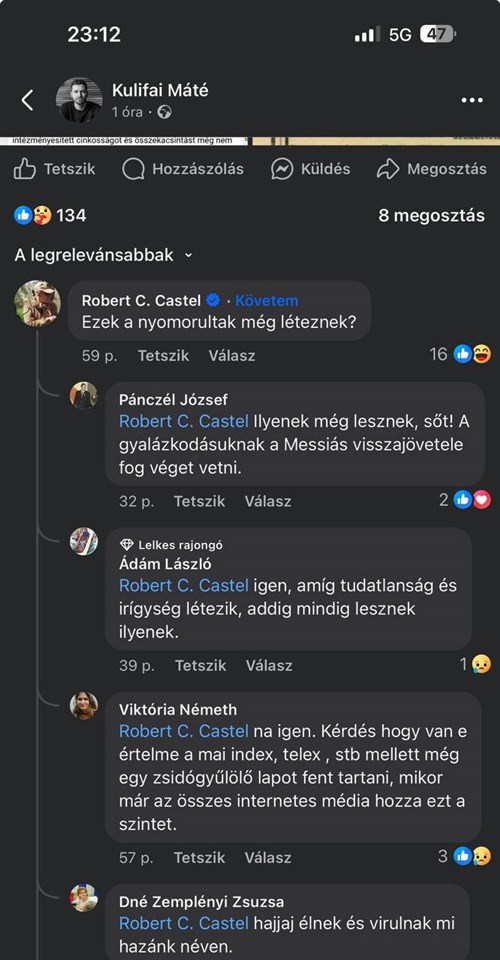
Task: Open the '8 megosztás' shares list
Action: point(431,216)
